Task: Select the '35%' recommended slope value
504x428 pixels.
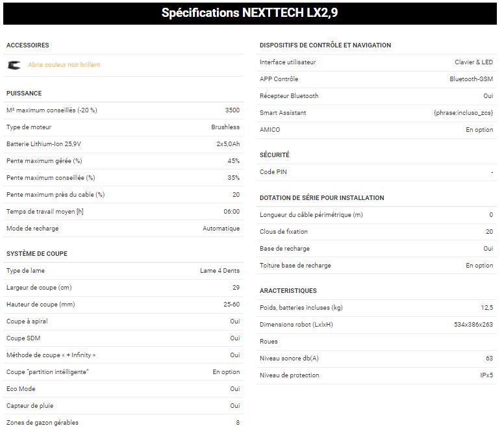Action: 234,178
